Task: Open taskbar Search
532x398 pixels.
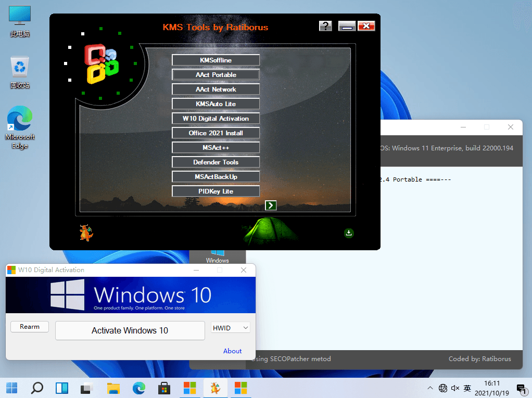Action: (x=37, y=388)
